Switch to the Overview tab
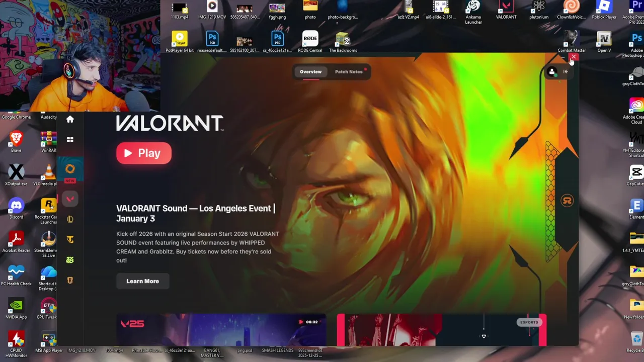The image size is (644, 362). click(310, 72)
